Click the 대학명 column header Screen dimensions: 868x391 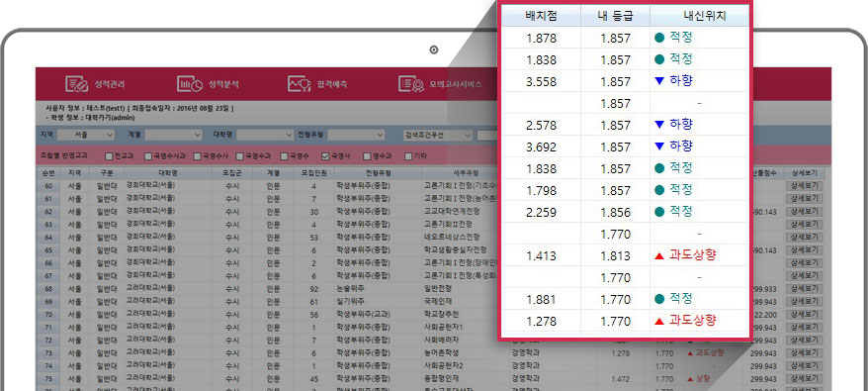coord(168,173)
